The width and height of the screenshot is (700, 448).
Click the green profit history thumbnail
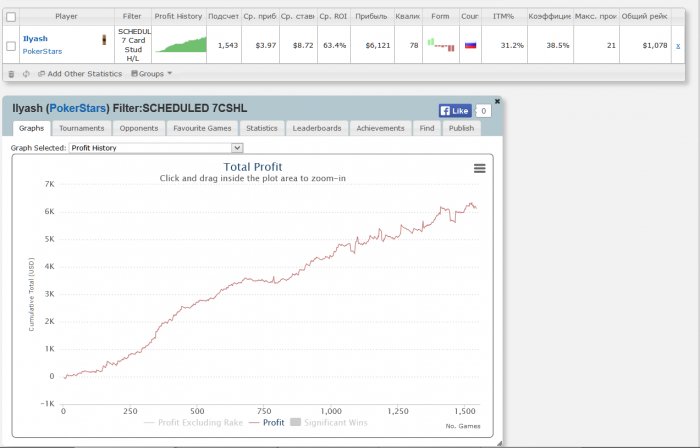(x=181, y=45)
